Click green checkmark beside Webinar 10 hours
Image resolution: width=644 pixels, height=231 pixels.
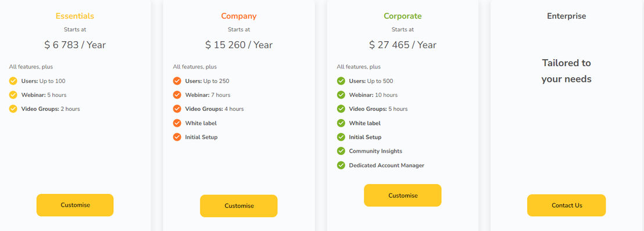tap(341, 95)
